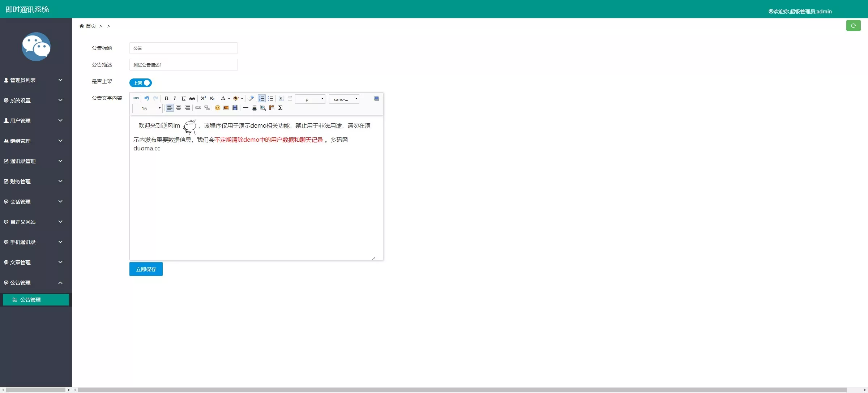Click the insert image icon
The height and width of the screenshot is (393, 868).
tap(226, 108)
